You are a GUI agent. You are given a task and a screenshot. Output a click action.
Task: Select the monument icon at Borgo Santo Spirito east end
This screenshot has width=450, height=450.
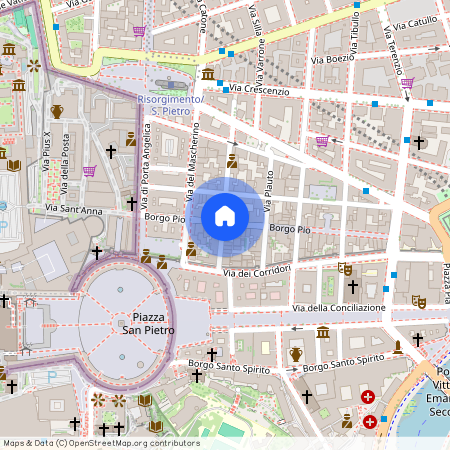click(397, 347)
